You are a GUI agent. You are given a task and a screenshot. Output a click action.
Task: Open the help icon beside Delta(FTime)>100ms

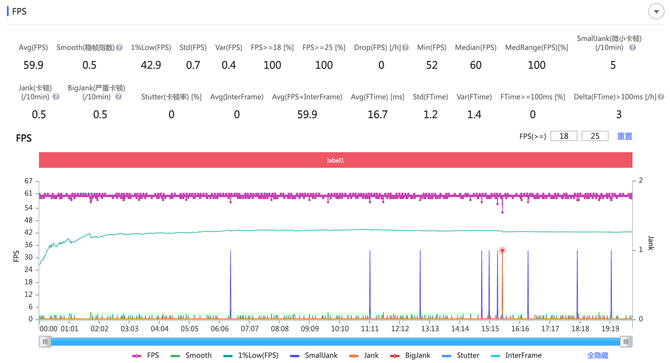(x=661, y=97)
